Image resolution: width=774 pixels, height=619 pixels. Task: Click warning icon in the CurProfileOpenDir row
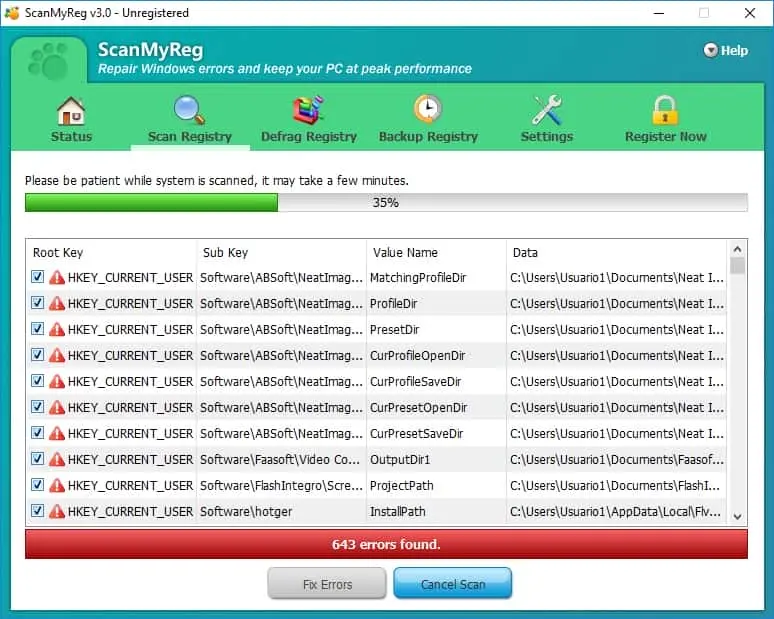tap(57, 355)
